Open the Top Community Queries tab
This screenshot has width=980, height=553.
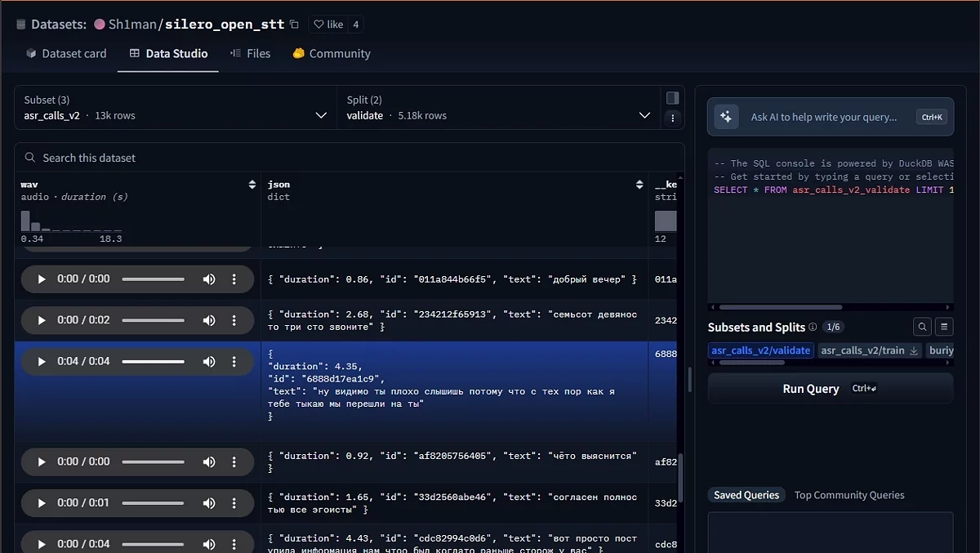pyautogui.click(x=849, y=495)
